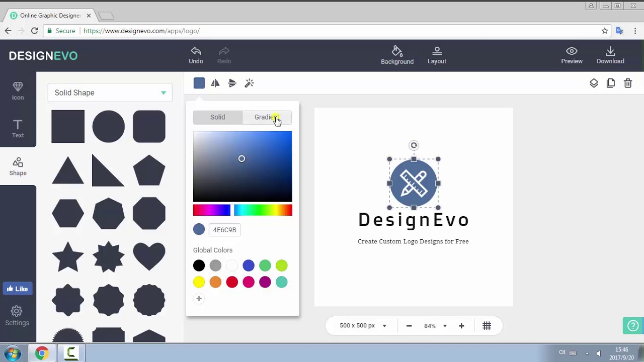The width and height of the screenshot is (644, 362).
Task: Switch to the Gradient tab
Action: [267, 117]
